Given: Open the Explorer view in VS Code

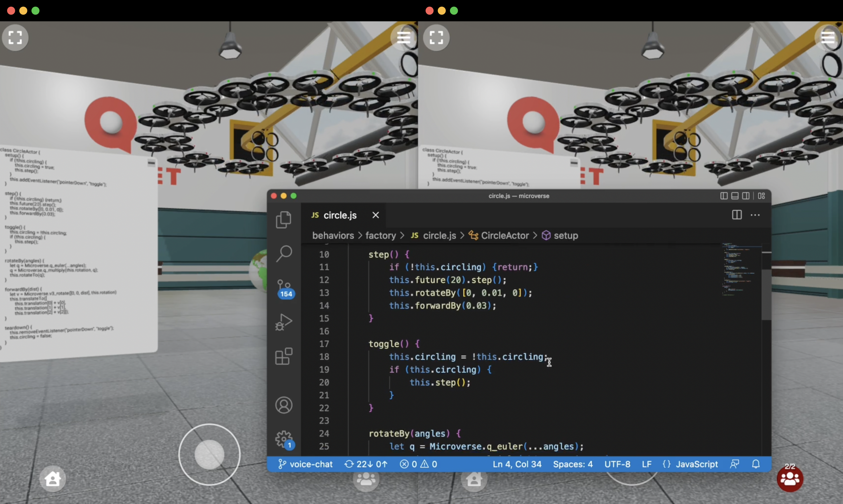Looking at the screenshot, I should (284, 220).
